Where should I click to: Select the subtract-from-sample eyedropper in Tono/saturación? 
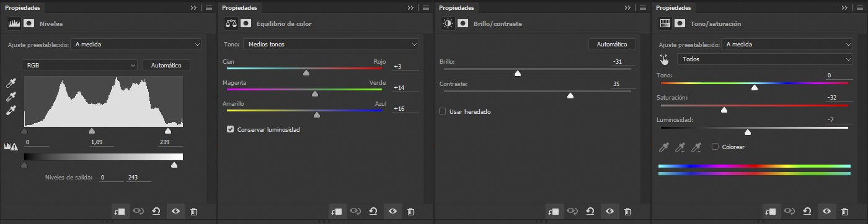(696, 147)
